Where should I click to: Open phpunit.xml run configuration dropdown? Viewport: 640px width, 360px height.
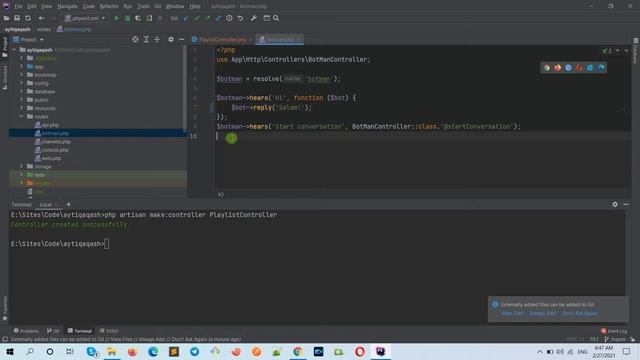pyautogui.click(x=85, y=18)
